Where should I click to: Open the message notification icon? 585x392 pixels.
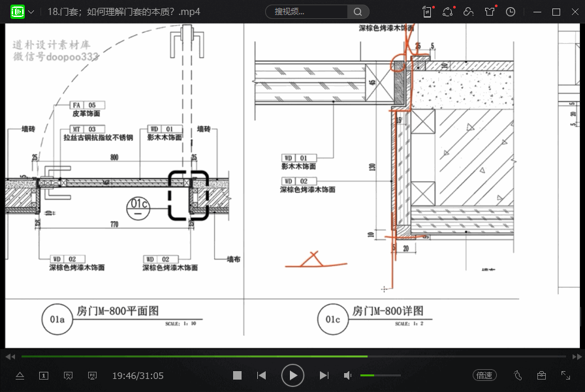[x=448, y=12]
